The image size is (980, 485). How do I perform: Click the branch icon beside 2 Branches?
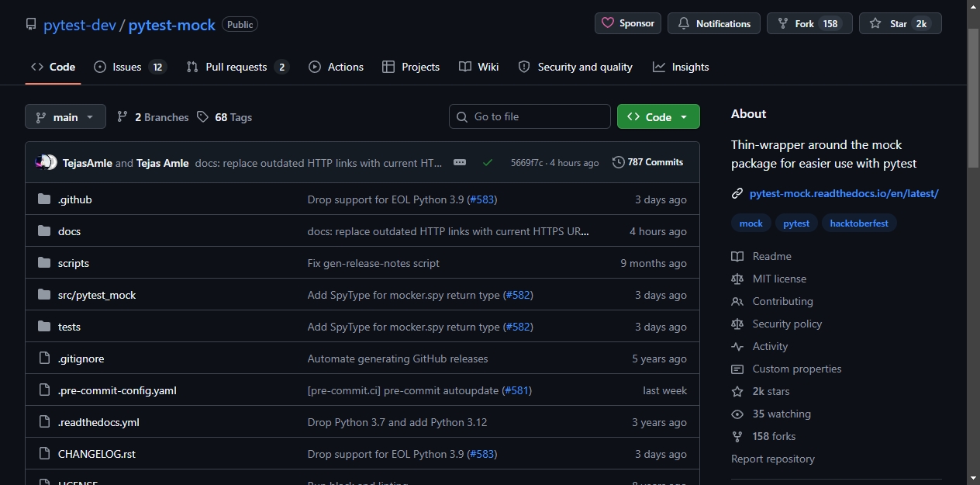click(x=122, y=117)
